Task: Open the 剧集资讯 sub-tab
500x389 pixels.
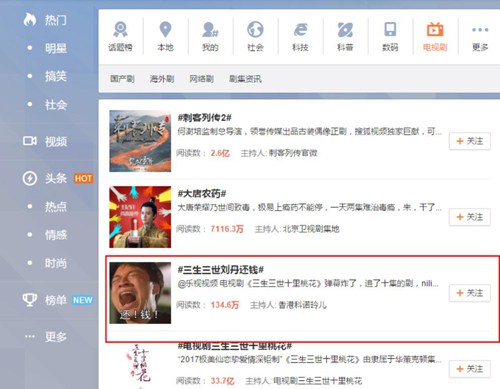Action: coord(245,79)
